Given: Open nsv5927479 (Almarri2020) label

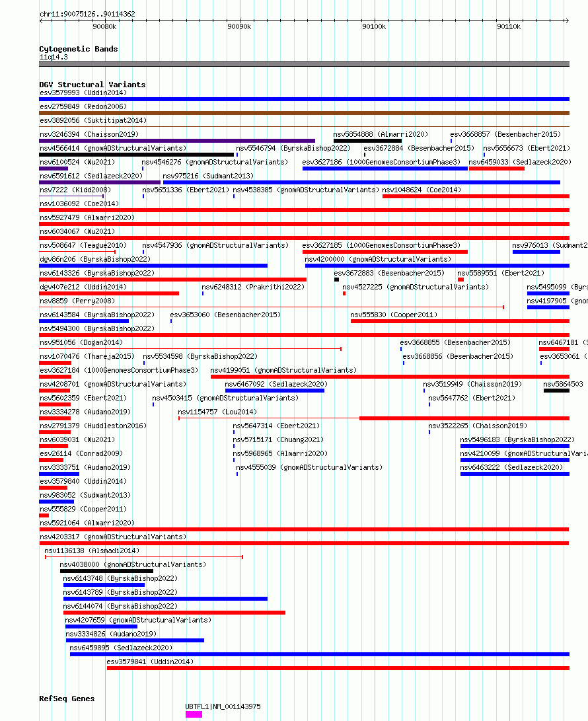Looking at the screenshot, I should coord(87,217).
